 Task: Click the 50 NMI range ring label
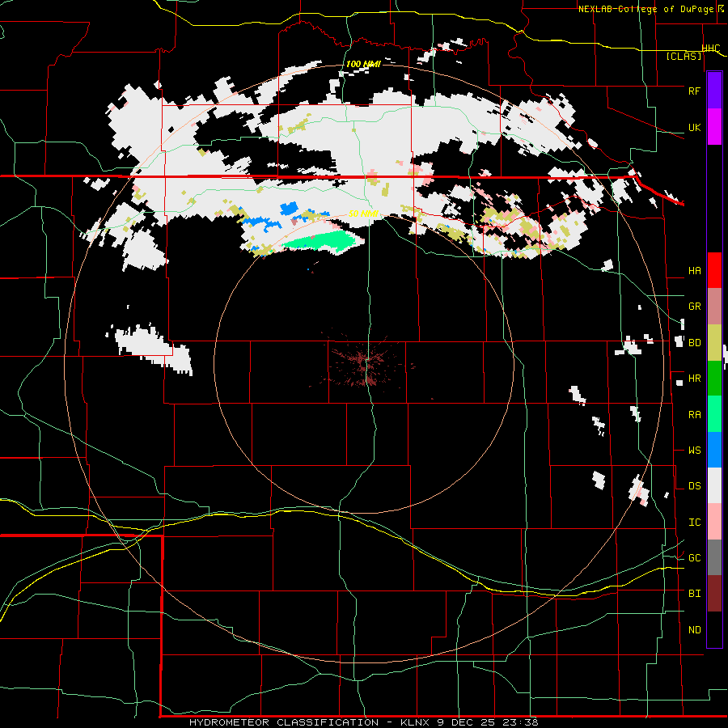(363, 214)
